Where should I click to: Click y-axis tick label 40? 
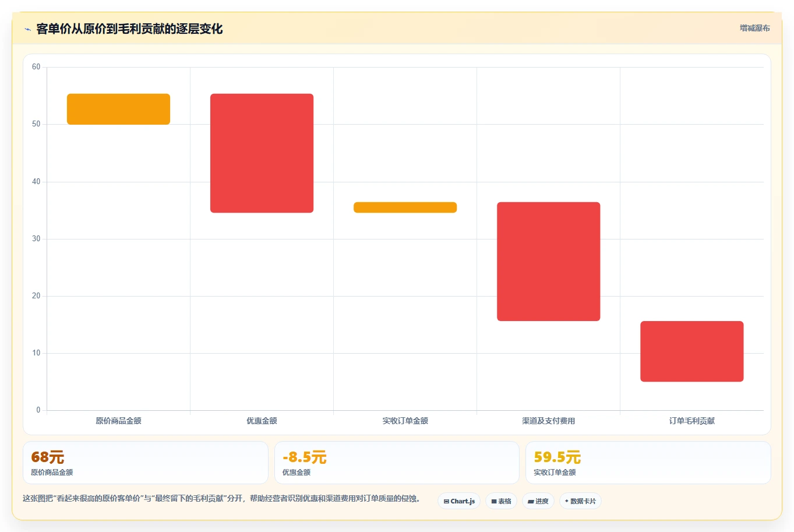[x=36, y=182]
